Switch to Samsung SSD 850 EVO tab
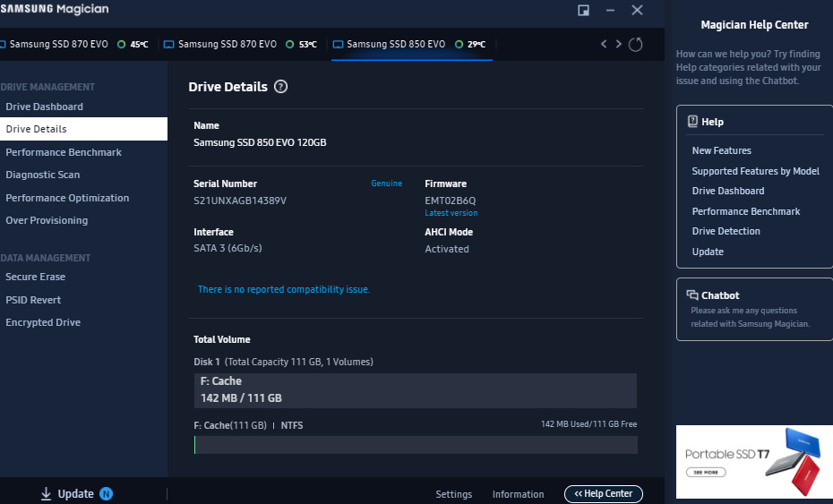This screenshot has height=504, width=833. tap(412, 45)
